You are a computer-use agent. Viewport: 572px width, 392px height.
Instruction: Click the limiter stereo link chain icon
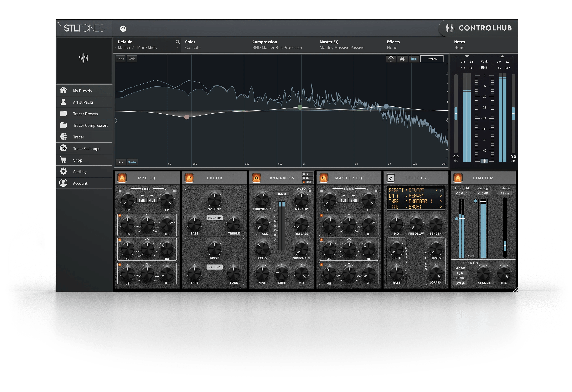(x=471, y=256)
